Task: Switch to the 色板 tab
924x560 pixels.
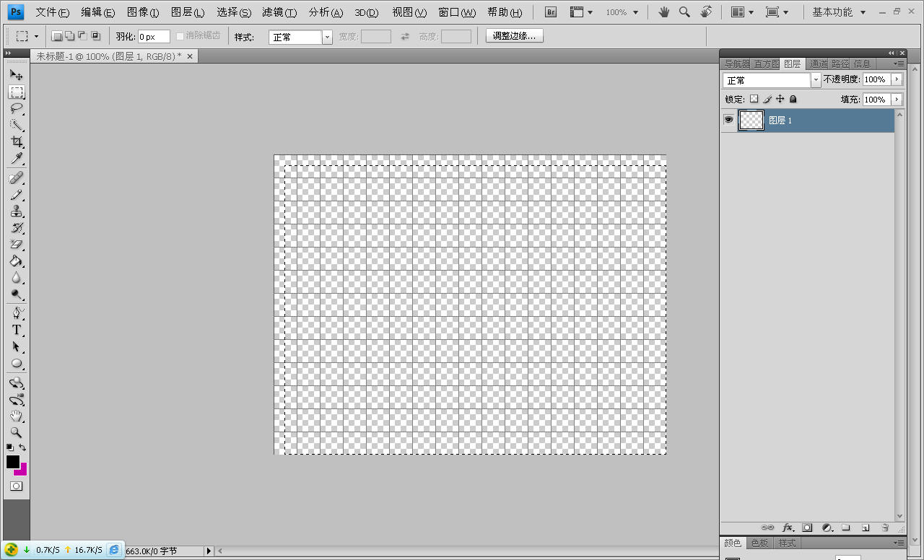Action: point(759,543)
